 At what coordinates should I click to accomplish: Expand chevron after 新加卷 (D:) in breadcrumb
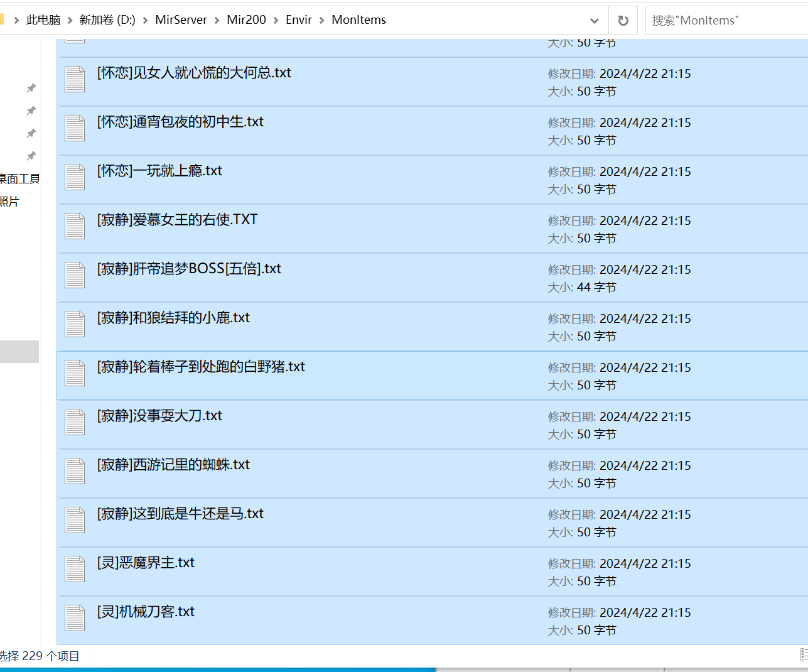146,20
